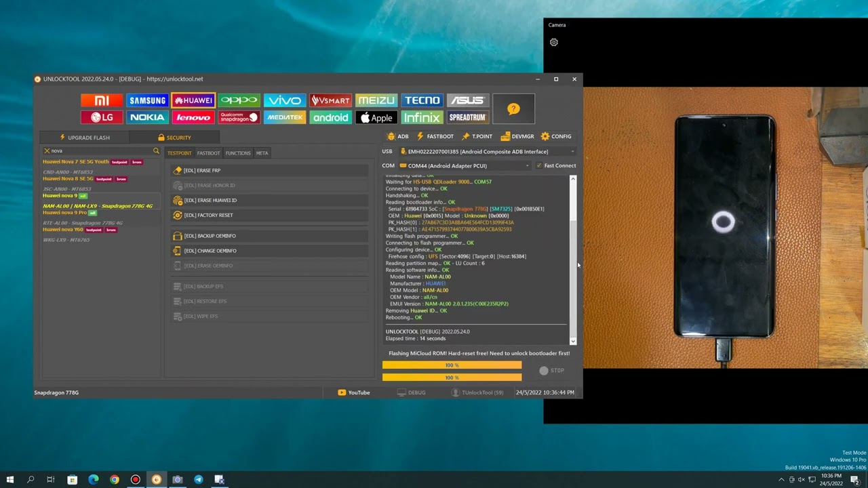
Task: Choose the Spreadtrum brand logo
Action: coord(468,117)
